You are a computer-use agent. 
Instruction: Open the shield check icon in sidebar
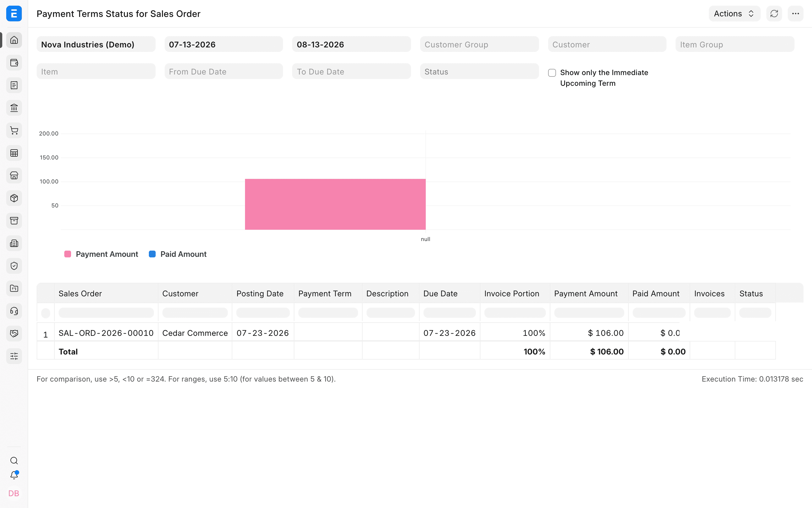click(x=14, y=266)
